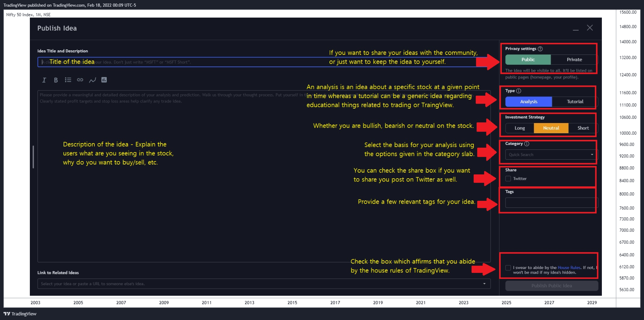
Task: Select Long investment strategy
Action: pos(520,128)
